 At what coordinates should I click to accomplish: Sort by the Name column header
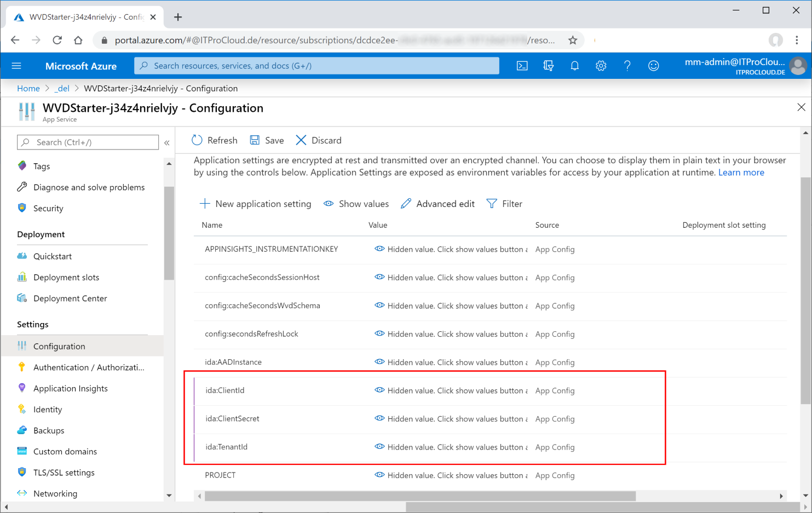[212, 225]
